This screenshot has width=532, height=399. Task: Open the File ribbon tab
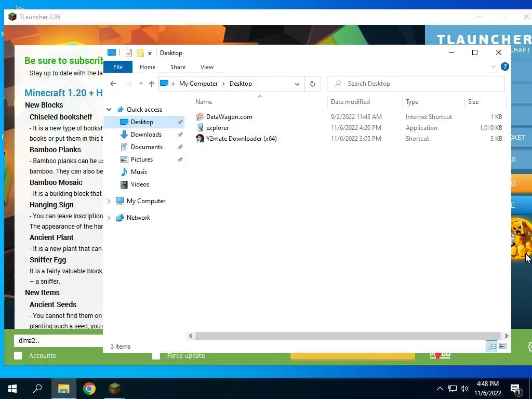[x=118, y=67]
